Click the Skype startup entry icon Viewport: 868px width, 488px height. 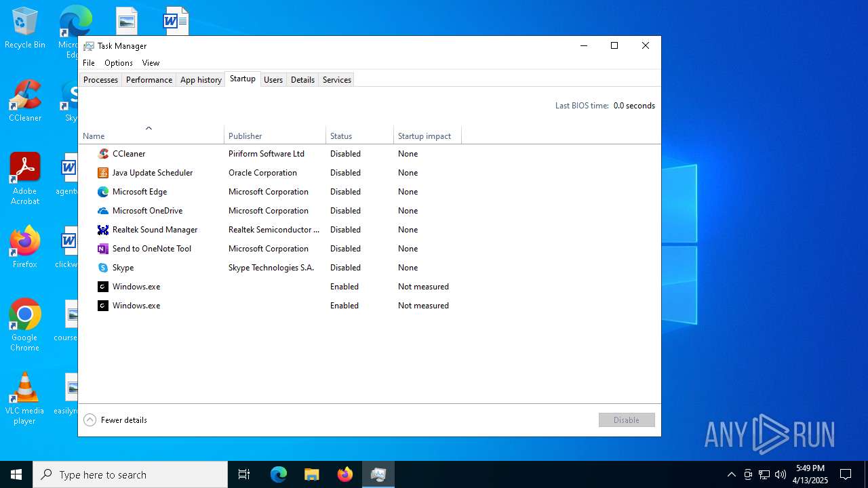click(103, 268)
